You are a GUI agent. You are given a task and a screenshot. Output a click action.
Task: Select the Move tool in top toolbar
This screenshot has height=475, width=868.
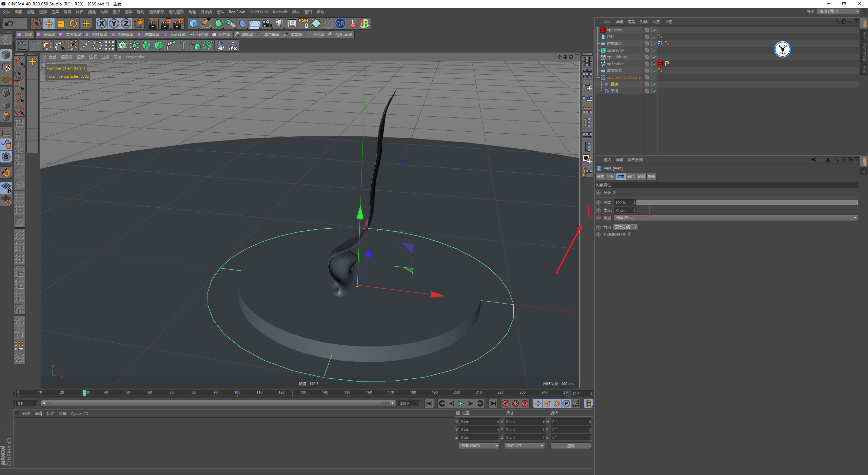pos(49,23)
